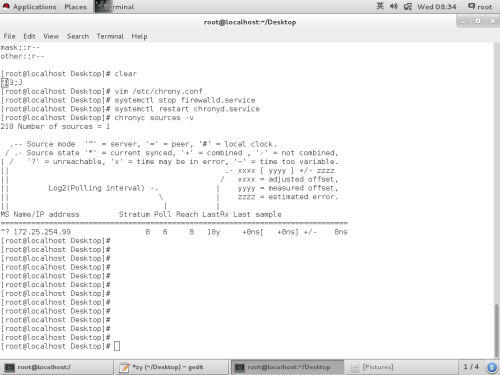Close the terminal window
This screenshot has height=375, width=500.
(x=493, y=21)
